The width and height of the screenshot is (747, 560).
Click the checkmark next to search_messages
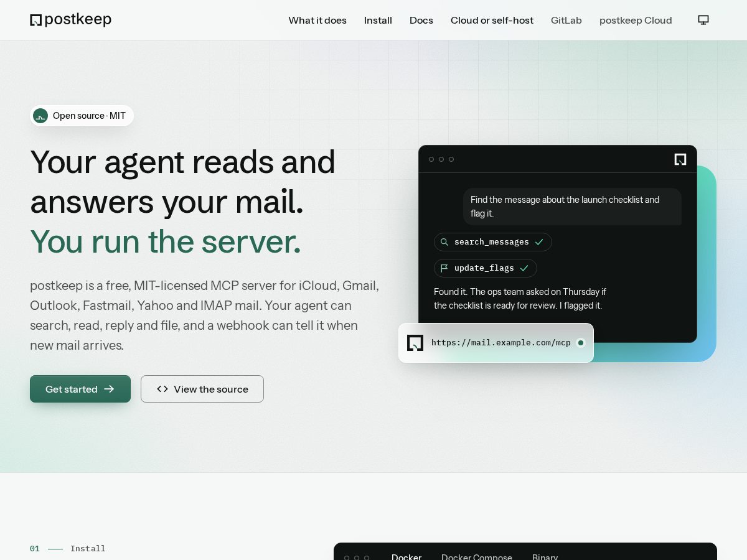click(539, 242)
